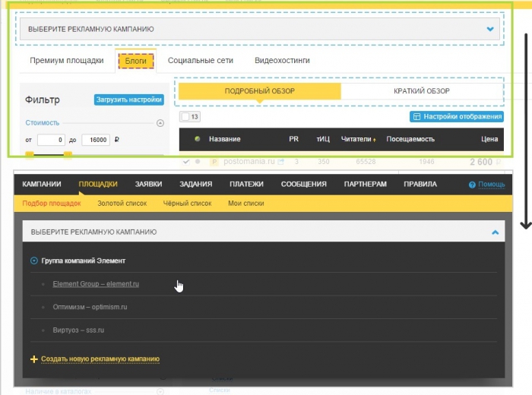Image resolution: width=532 pixels, height=395 pixels.
Task: Click the left price slider handle
Action: (x=30, y=155)
